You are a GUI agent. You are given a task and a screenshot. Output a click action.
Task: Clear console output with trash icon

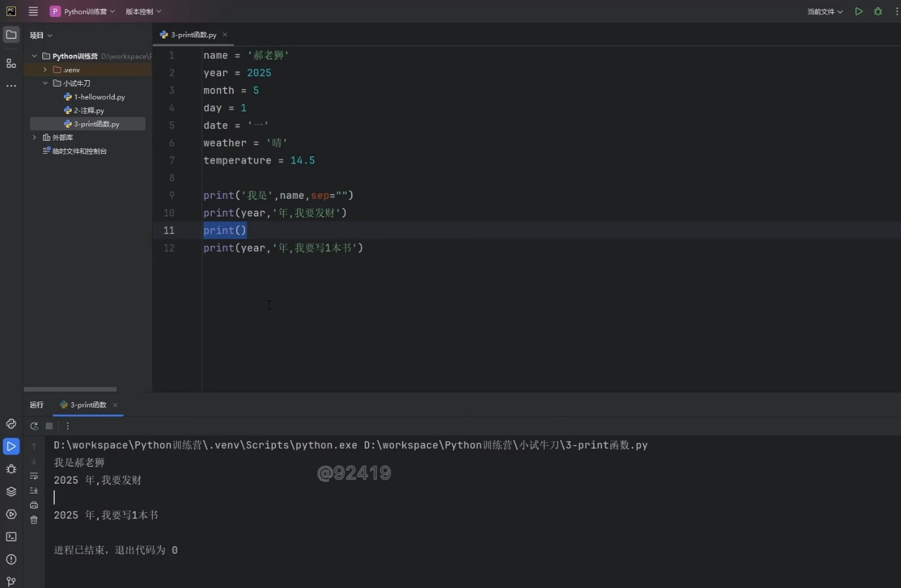pos(34,520)
